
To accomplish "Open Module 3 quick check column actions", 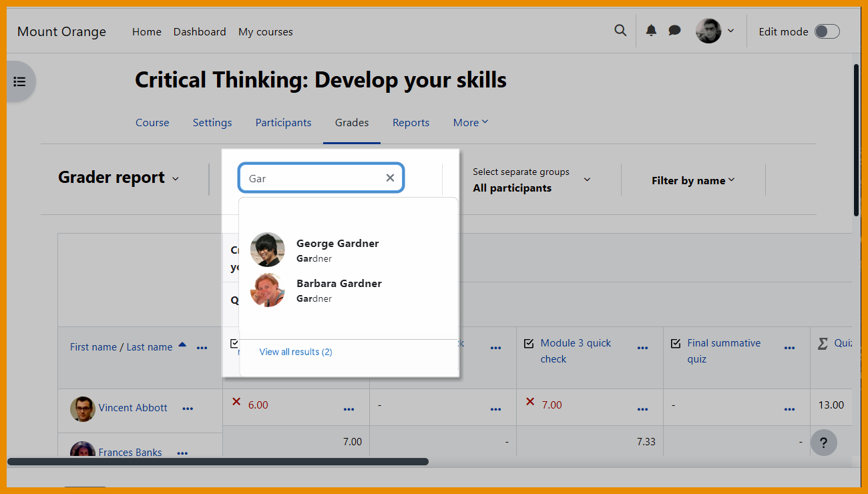I will [x=642, y=348].
